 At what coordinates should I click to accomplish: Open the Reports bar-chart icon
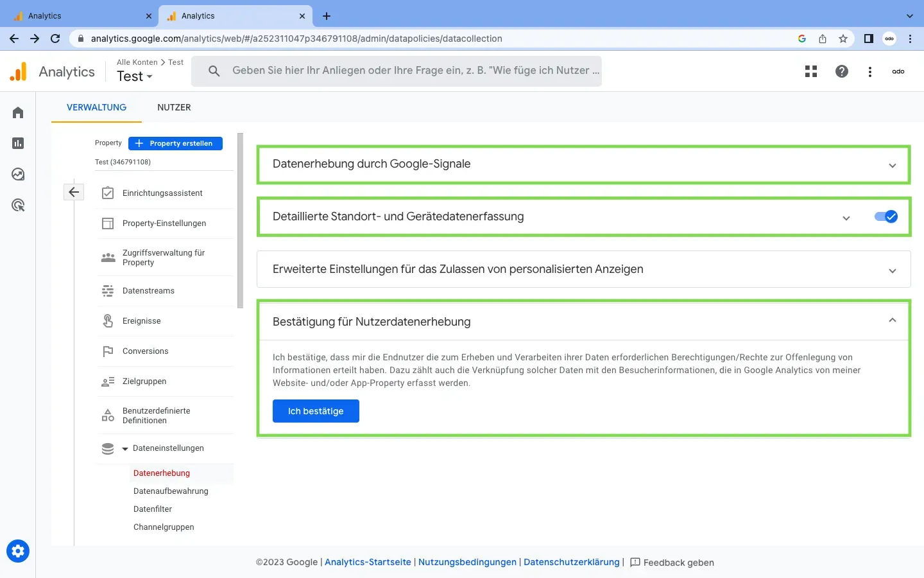click(18, 143)
